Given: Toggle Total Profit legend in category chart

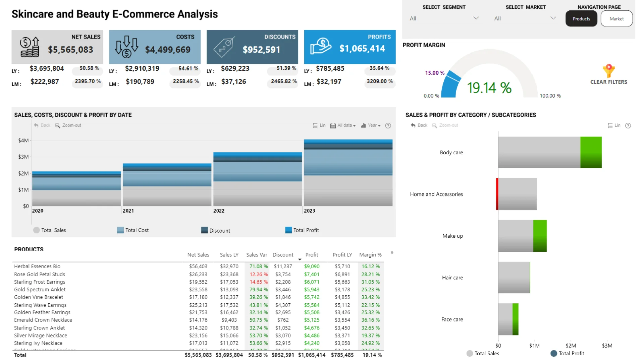Looking at the screenshot, I should (567, 354).
